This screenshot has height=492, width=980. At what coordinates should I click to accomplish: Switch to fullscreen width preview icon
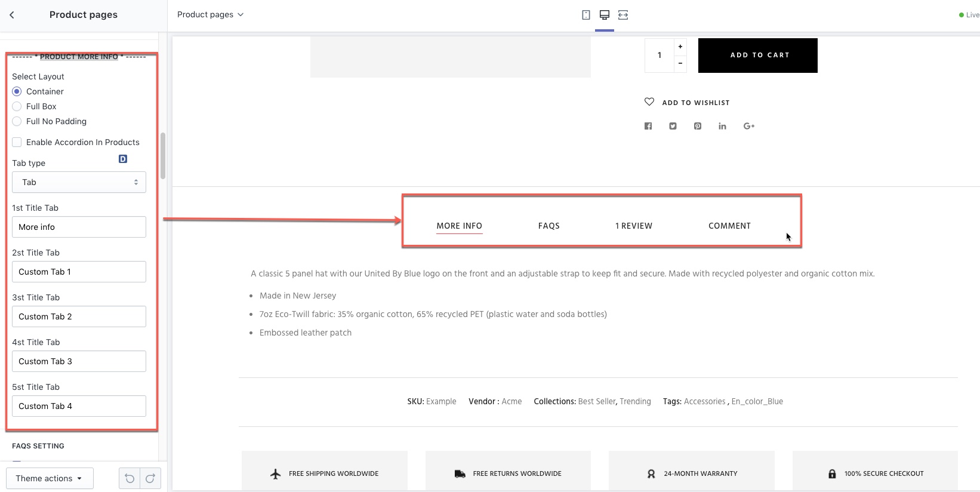pyautogui.click(x=623, y=15)
